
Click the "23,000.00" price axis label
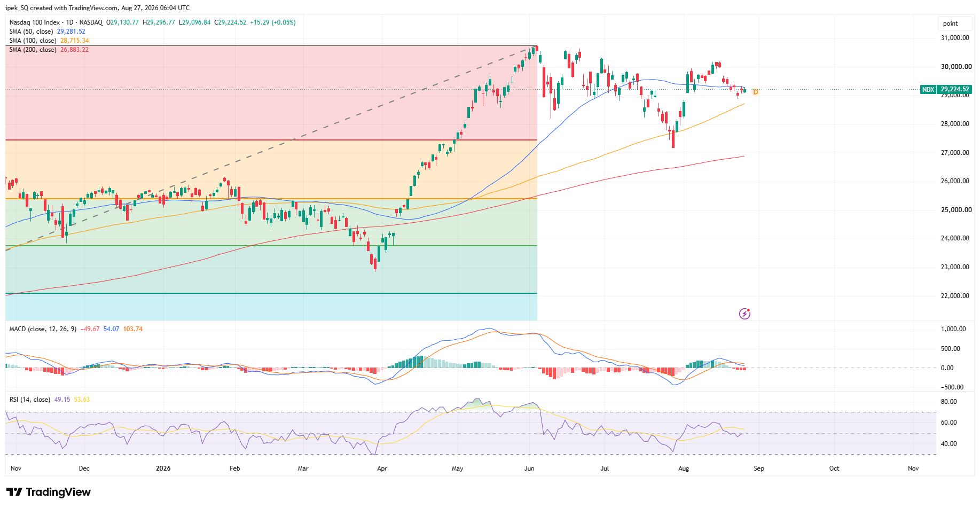(x=955, y=267)
